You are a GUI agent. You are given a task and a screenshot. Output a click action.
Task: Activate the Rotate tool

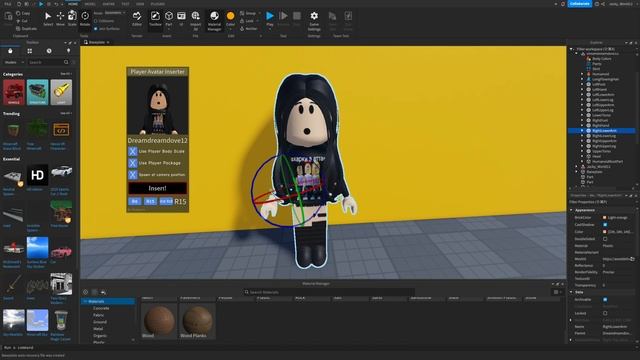click(85, 19)
